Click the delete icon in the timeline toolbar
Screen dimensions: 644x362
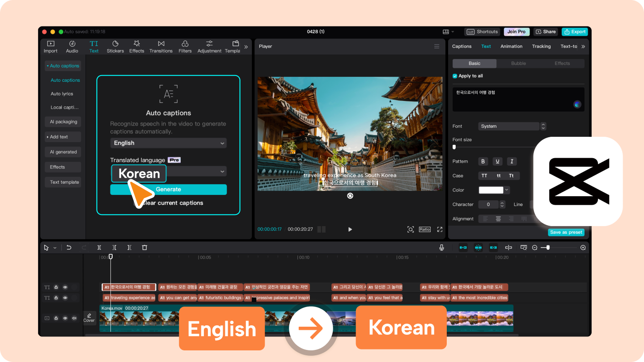(144, 247)
